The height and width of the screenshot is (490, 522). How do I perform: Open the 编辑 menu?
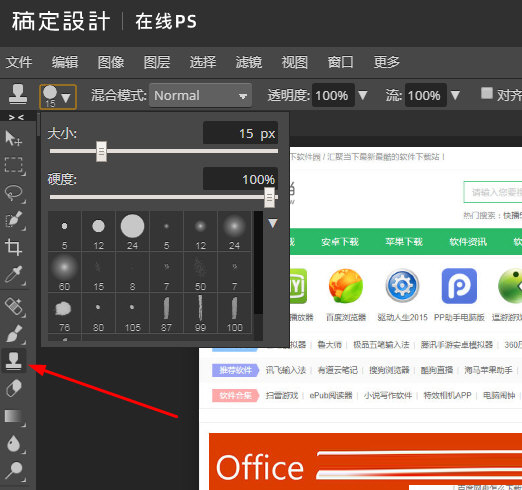pos(65,62)
